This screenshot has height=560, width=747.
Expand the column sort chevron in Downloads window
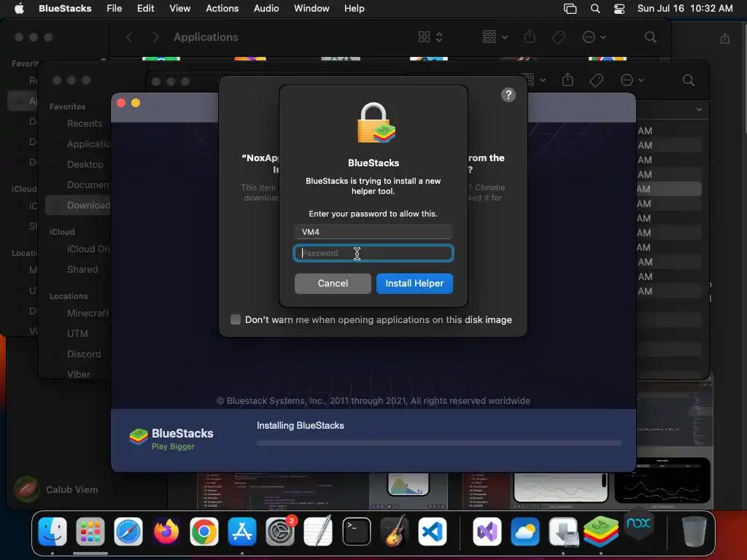(699, 109)
